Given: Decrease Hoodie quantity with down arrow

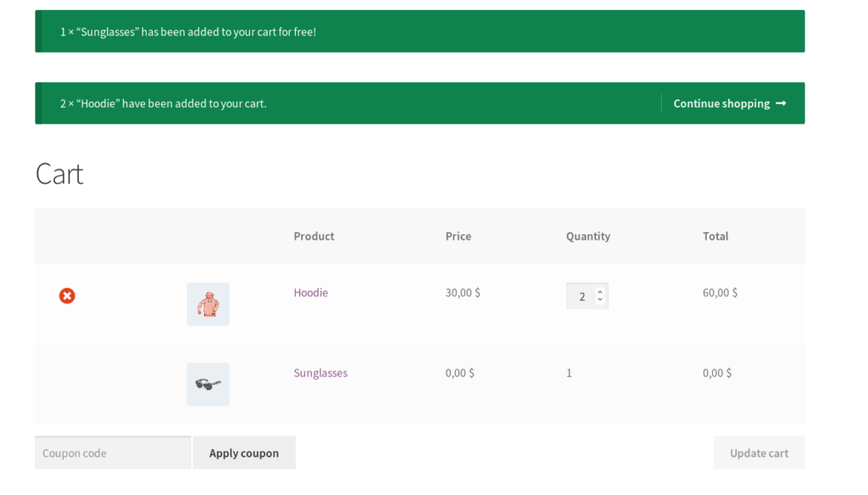Looking at the screenshot, I should 600,299.
